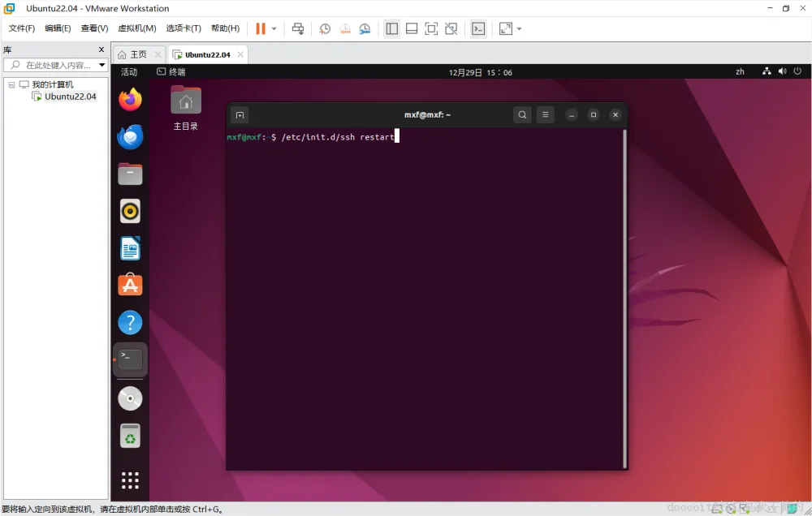Open LibreOffice Writer from the dock
The height and width of the screenshot is (516, 812).
pos(130,248)
